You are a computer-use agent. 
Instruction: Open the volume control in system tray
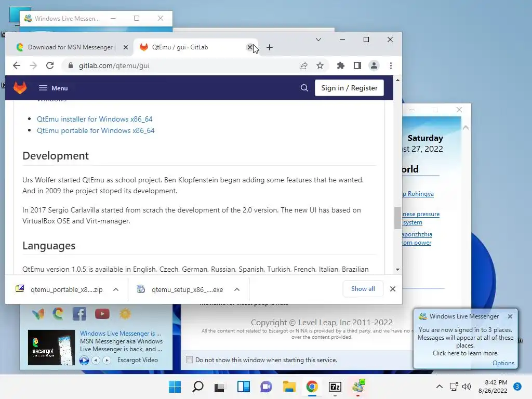[x=467, y=387]
